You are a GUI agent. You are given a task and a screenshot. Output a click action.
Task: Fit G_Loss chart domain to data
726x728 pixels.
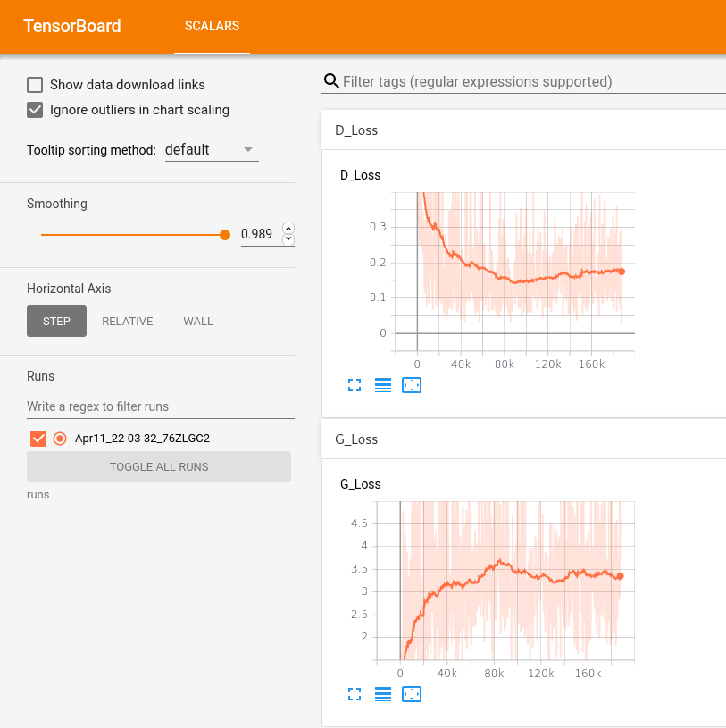coord(412,694)
